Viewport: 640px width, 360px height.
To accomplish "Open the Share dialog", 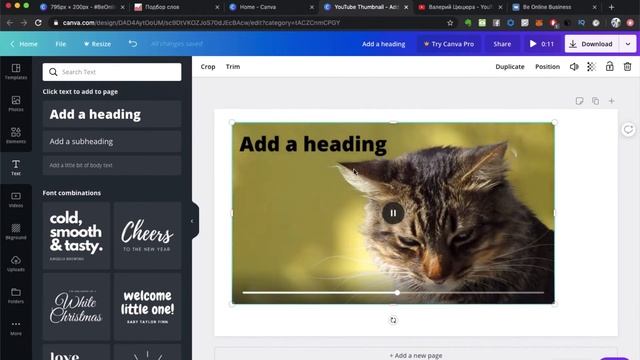I will pos(502,44).
